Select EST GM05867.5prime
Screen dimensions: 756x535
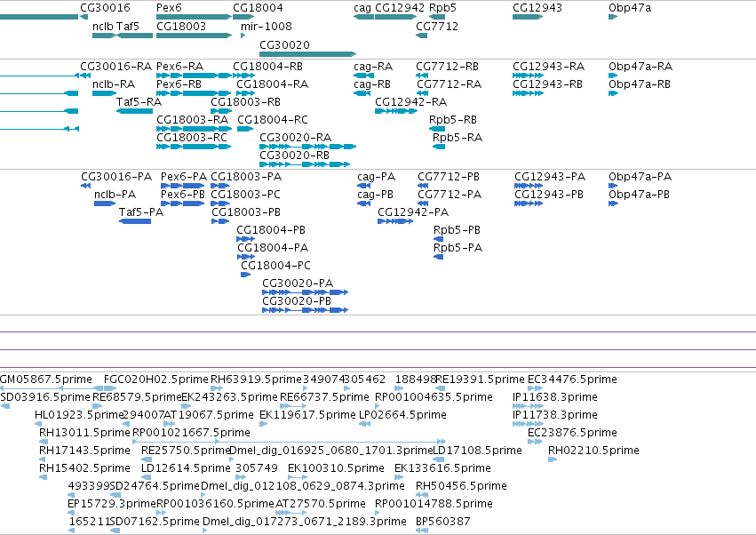46,379
